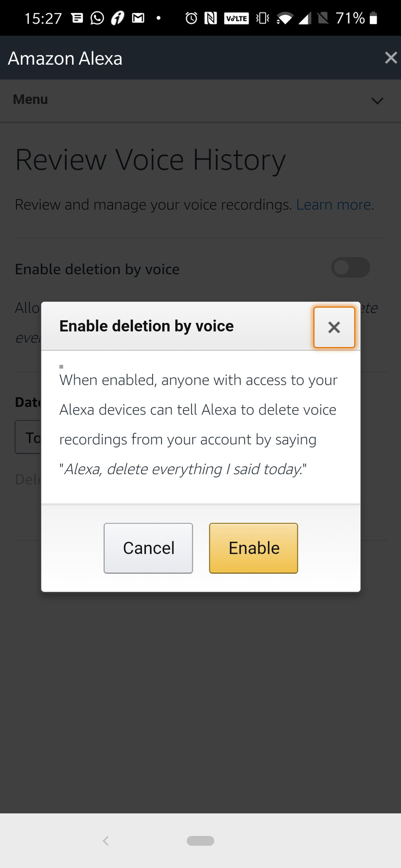Tap the VoLTE indicator icon

pos(237,18)
